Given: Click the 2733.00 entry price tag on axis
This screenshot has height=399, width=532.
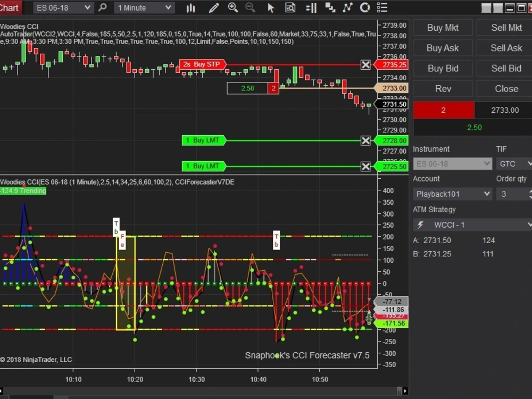Looking at the screenshot, I should (391, 88).
